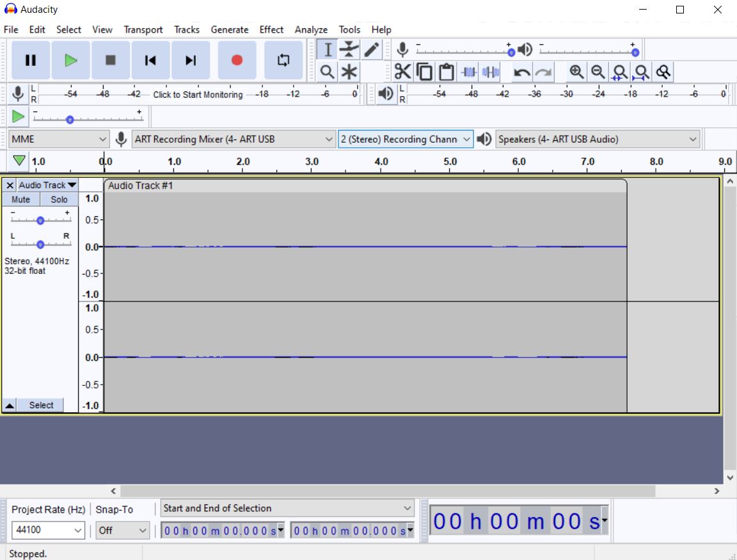Click Play-at-Speed green button
737x560 pixels.
coord(18,116)
